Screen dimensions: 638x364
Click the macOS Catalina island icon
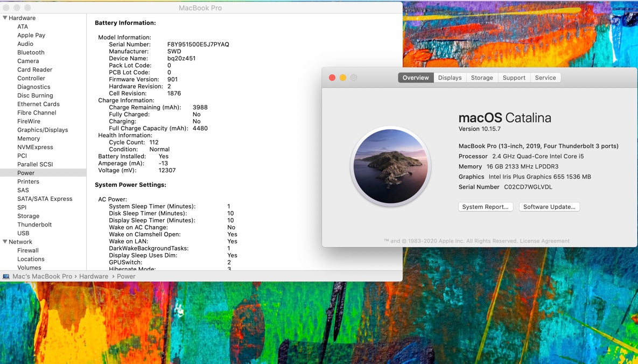[390, 166]
